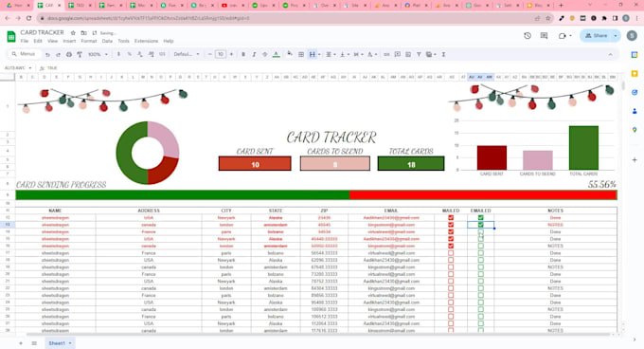Open Google Calendar side panel

click(635, 55)
